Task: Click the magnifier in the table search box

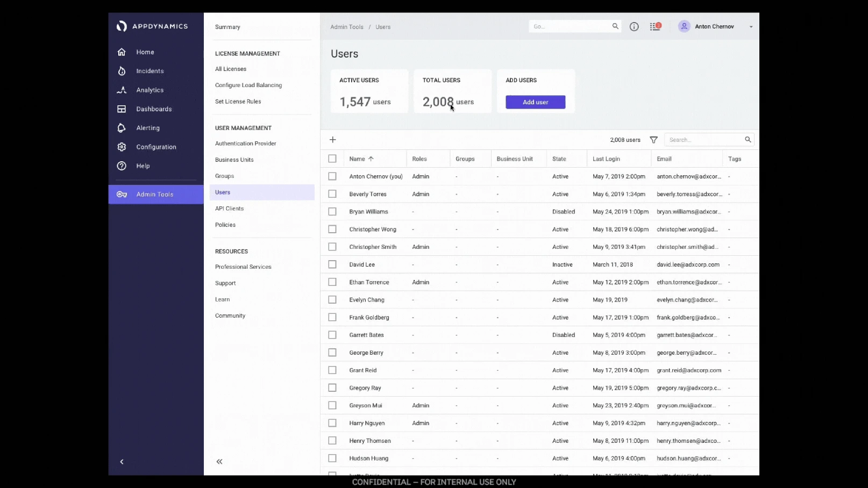Action: coord(748,140)
